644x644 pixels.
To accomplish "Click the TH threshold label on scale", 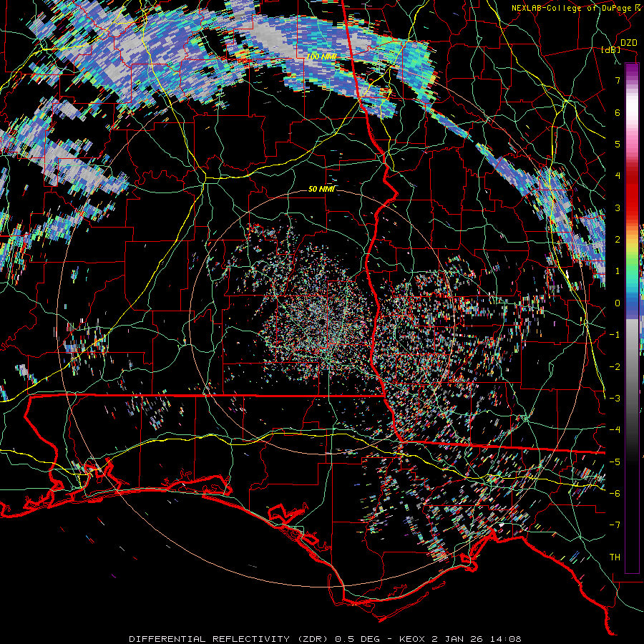I will click(615, 557).
